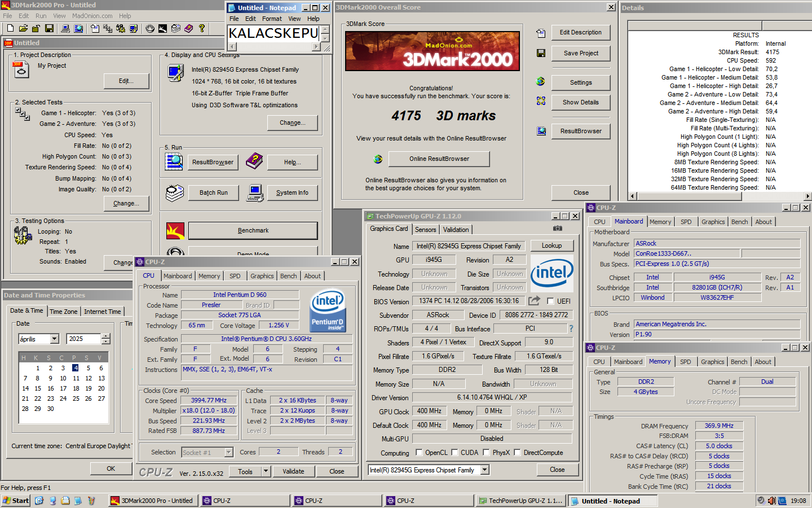
Task: Click the Save floppy icon in 3DMark toolbar
Action: click(x=49, y=28)
